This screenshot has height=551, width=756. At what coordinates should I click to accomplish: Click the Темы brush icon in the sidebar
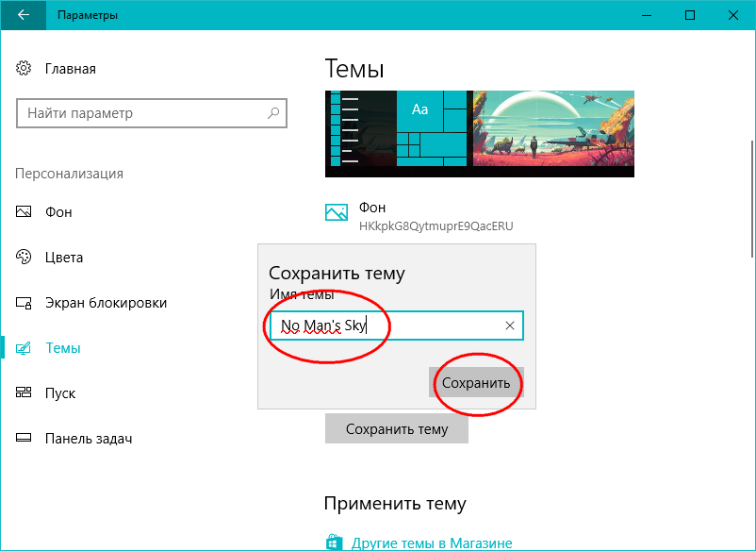[x=24, y=348]
